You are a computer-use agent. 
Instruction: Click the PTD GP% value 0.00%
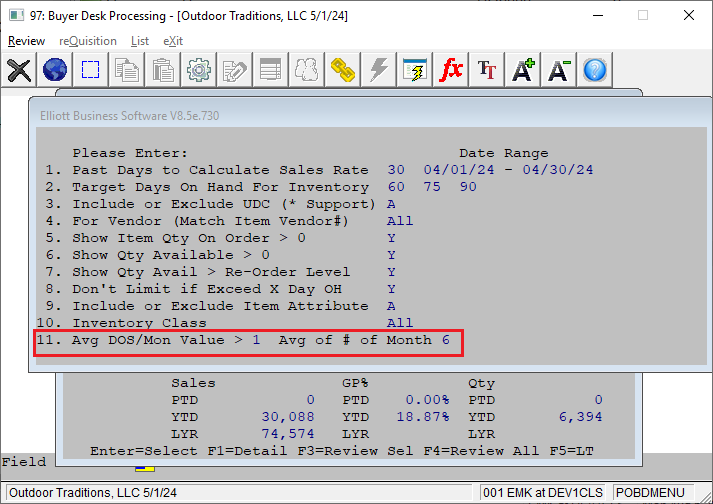click(427, 400)
